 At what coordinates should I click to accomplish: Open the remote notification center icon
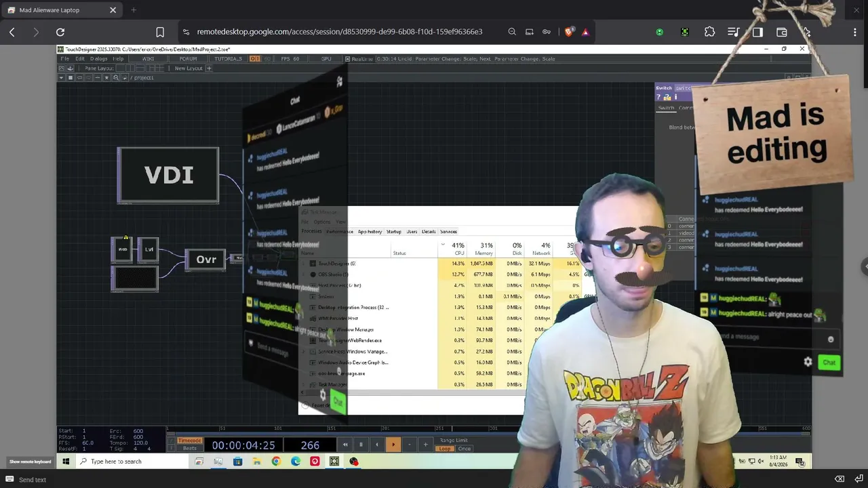[x=800, y=462]
